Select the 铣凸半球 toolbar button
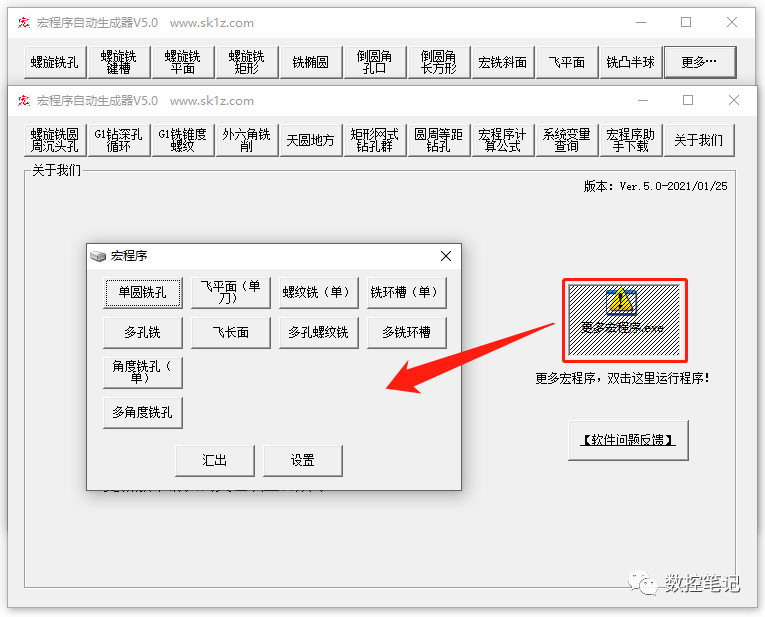Screen dimensions: 765x617 [x=631, y=62]
